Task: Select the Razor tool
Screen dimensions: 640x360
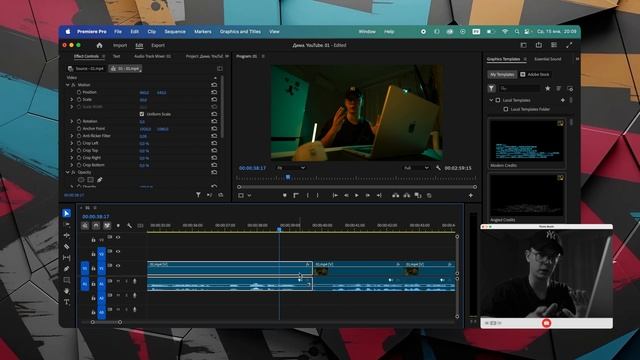Action: tap(67, 247)
